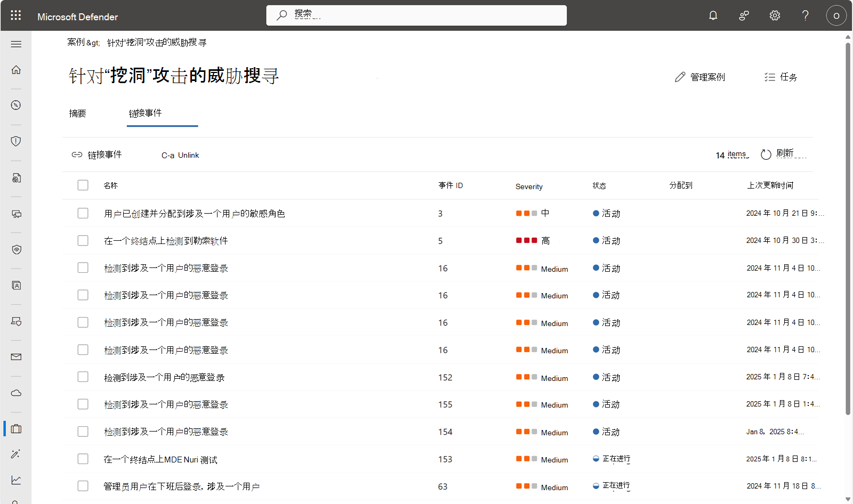Check the select-all checkbox in the table header

[83, 185]
